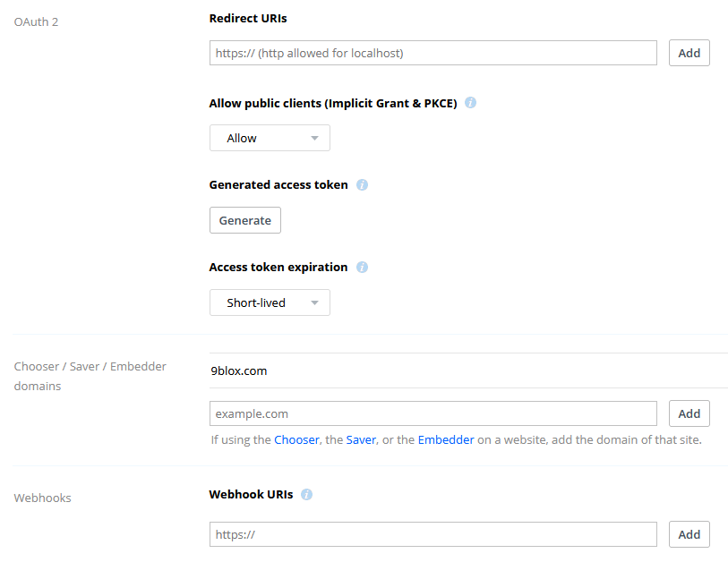Click info icon beside Allow public clients
This screenshot has width=728, height=562.
pyautogui.click(x=470, y=103)
